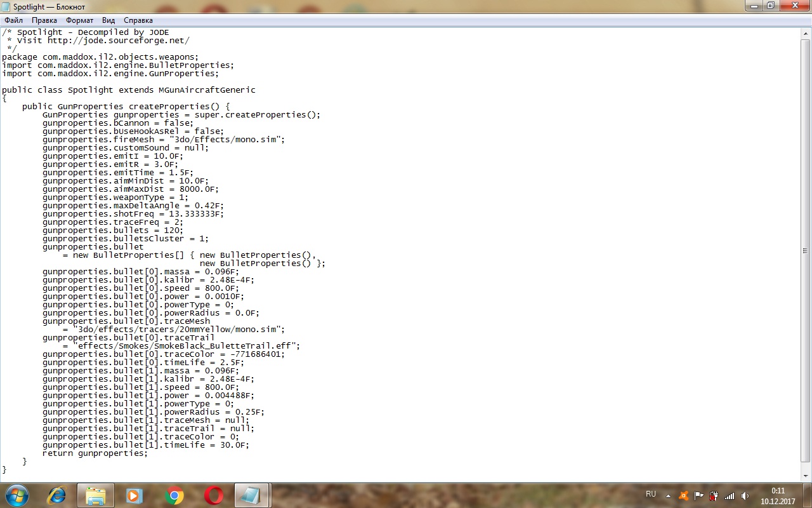The height and width of the screenshot is (508, 812).
Task: Click the Notepad icon in the title bar
Action: point(7,6)
